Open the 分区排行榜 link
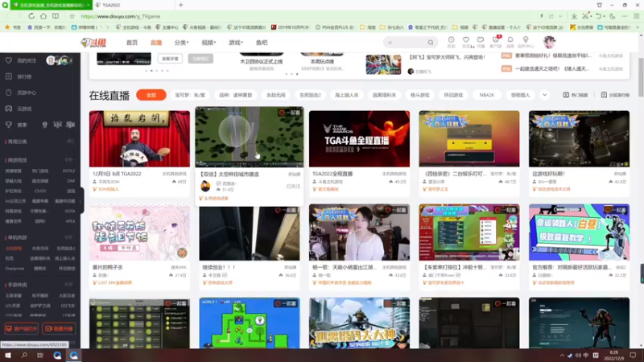 (x=615, y=95)
